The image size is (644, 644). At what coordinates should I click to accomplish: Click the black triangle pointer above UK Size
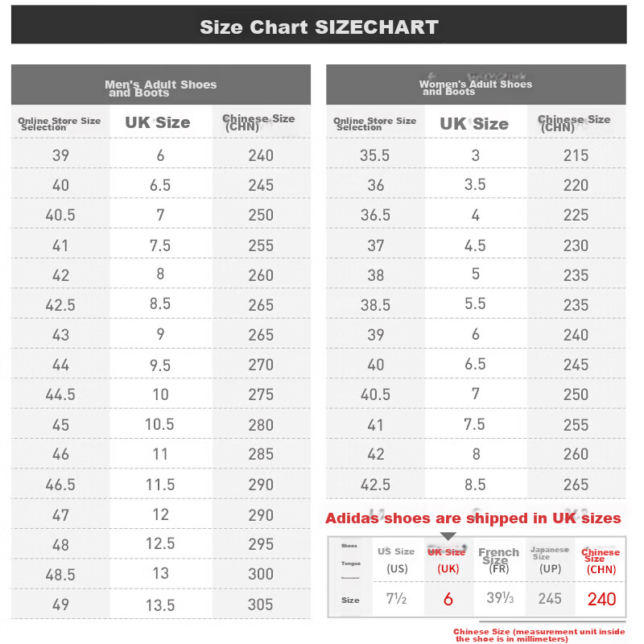[x=448, y=536]
